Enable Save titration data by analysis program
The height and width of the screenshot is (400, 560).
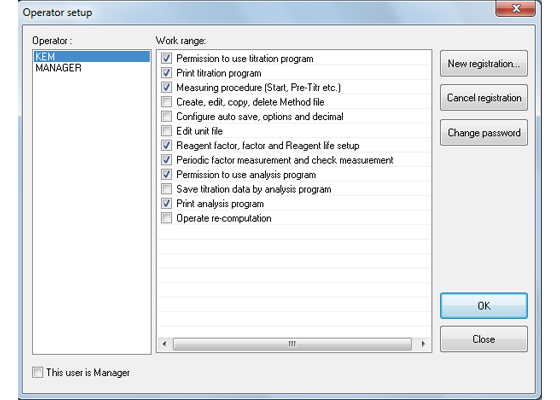166,189
